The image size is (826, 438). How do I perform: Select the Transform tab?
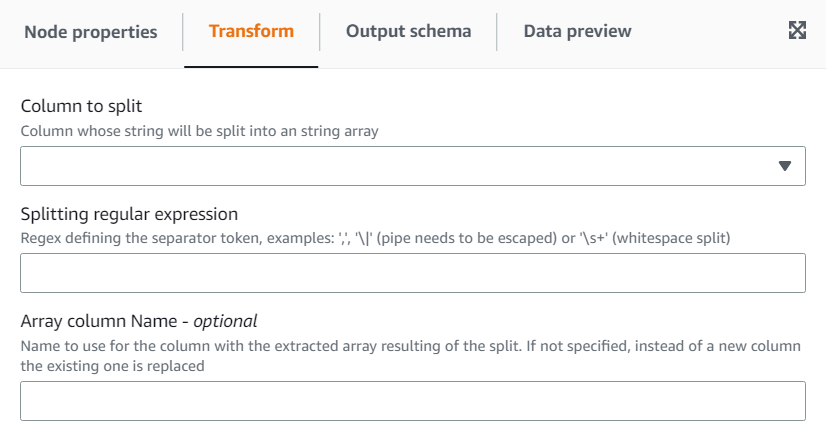[251, 31]
